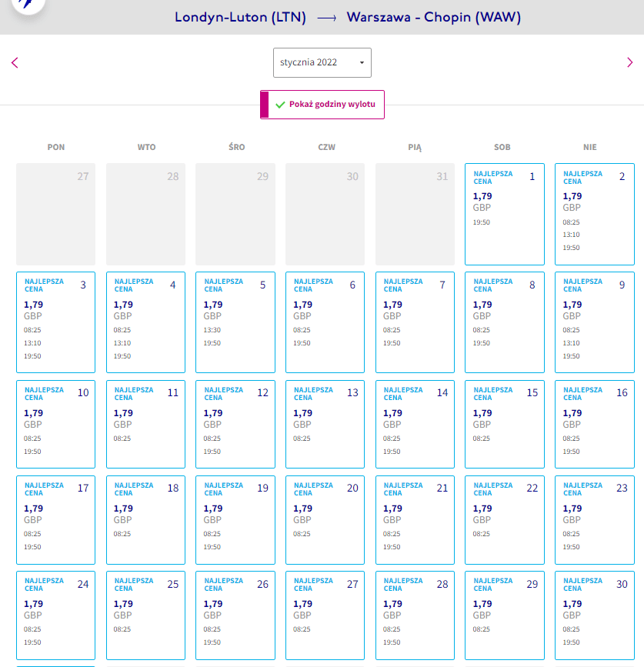Viewport: 644px width, 667px height.
Task: Go to next month with right arrow
Action: tap(629, 62)
